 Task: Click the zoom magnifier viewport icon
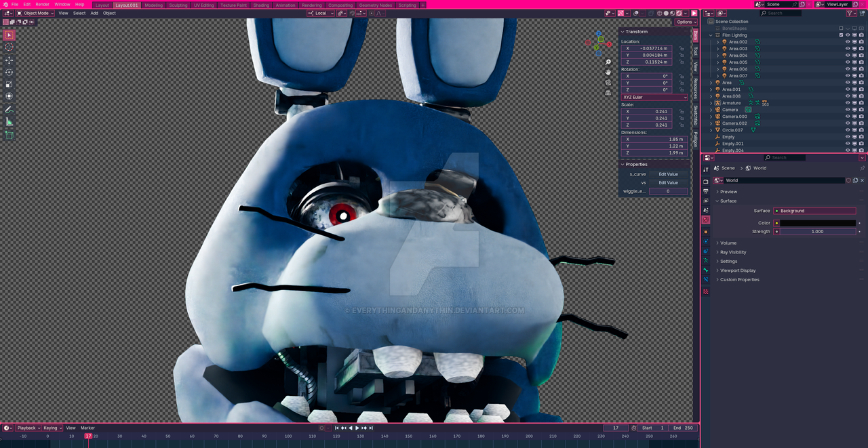tap(608, 62)
